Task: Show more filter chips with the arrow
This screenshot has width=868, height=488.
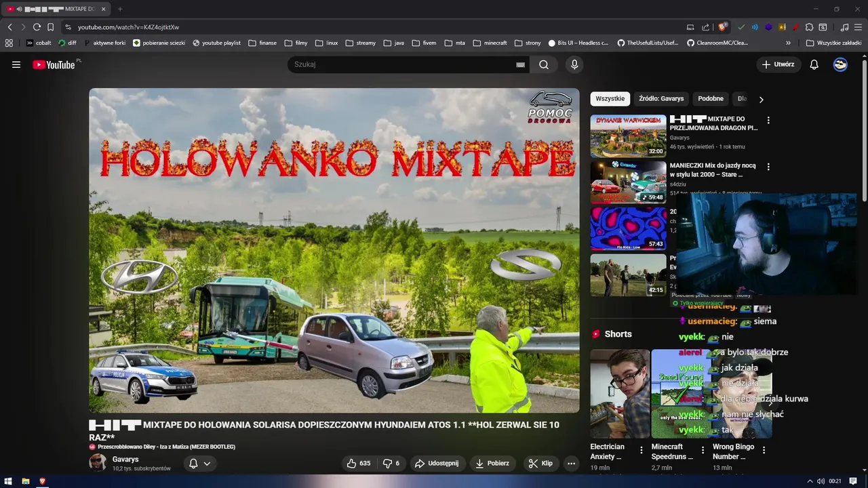Action: (x=761, y=99)
